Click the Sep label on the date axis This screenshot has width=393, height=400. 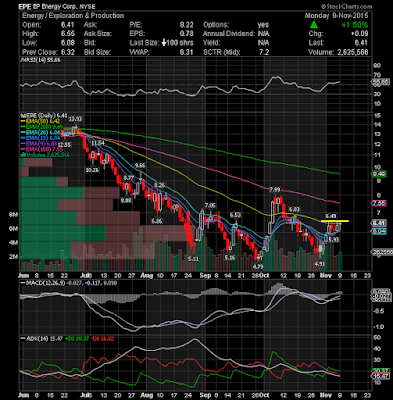click(206, 276)
